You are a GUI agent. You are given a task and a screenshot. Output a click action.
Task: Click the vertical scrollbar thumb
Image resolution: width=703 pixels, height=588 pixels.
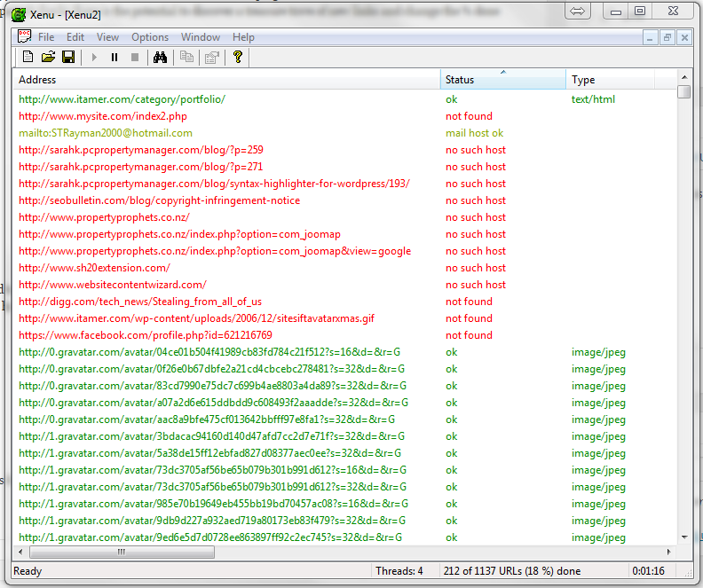pos(684,92)
